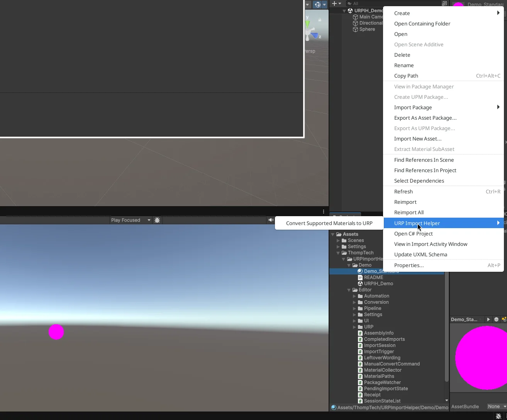Click the debug bug icon in status bar
This screenshot has width=507, height=420.
[x=499, y=416]
